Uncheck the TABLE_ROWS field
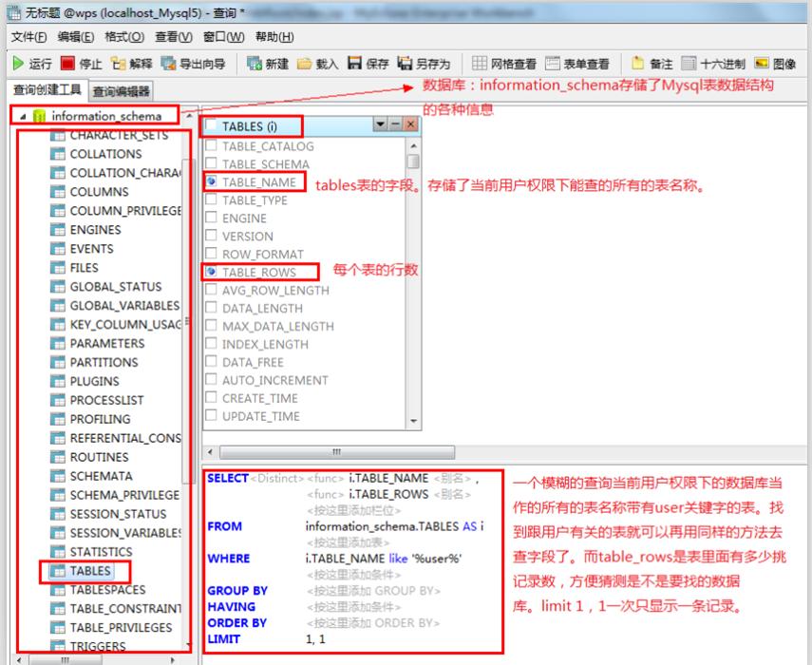The image size is (812, 665). [211, 272]
